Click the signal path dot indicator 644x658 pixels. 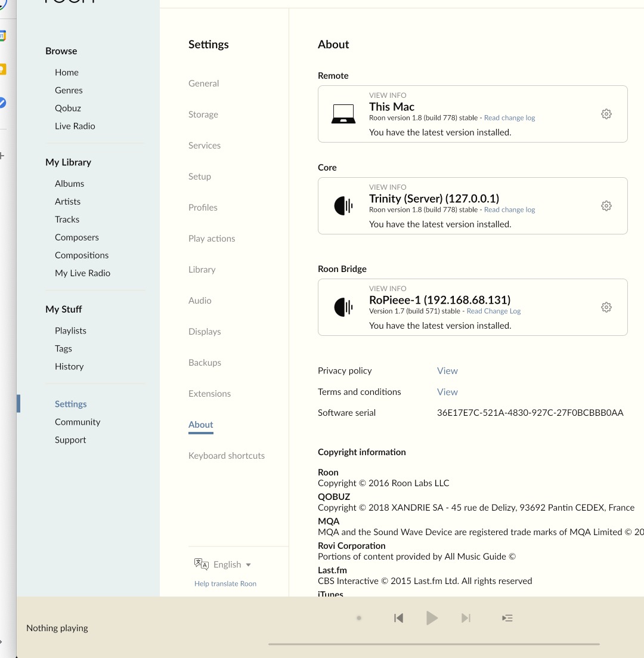click(x=359, y=617)
